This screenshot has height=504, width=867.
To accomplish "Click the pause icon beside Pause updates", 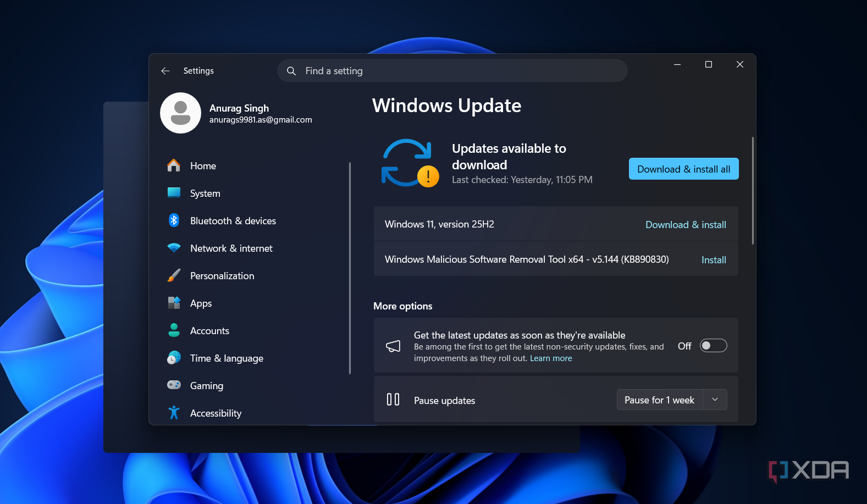I will point(393,400).
